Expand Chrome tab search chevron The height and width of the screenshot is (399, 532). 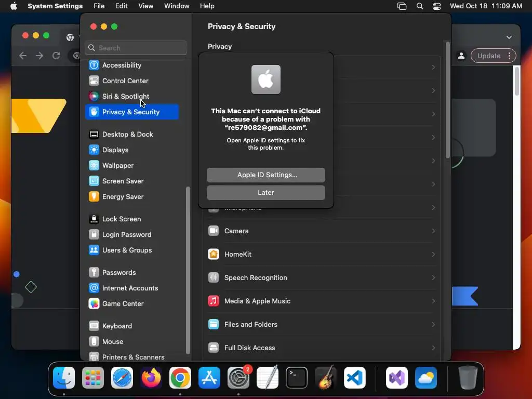point(509,37)
